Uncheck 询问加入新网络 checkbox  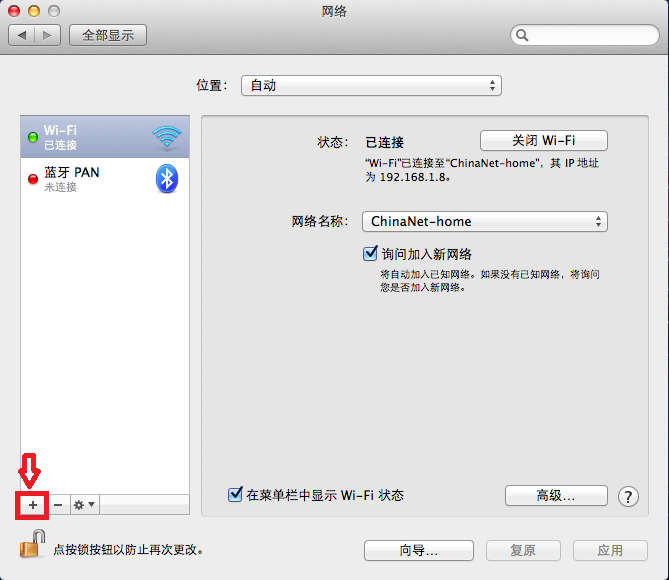(370, 254)
